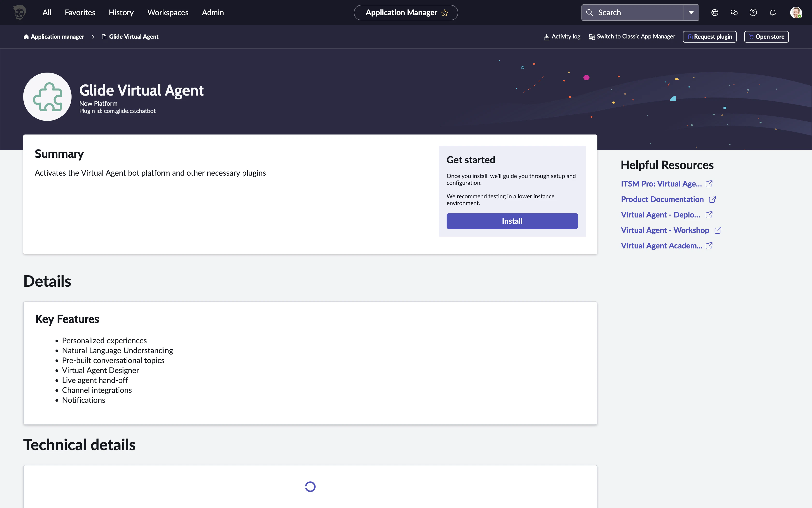This screenshot has height=508, width=812.
Task: Click the Virtual Agent Designer feature
Action: [x=100, y=370]
